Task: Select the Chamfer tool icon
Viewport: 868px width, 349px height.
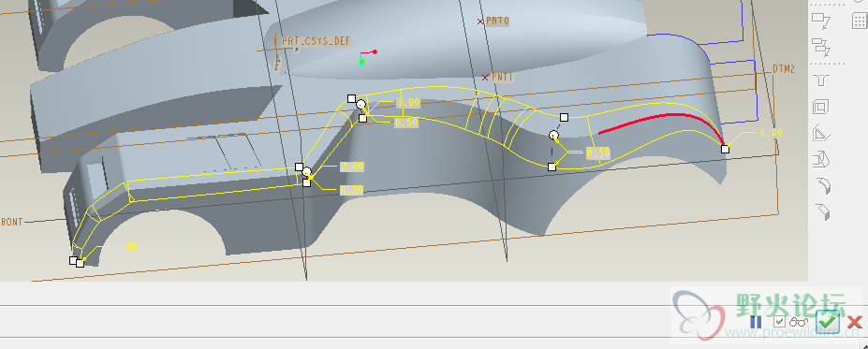Action: (821, 211)
